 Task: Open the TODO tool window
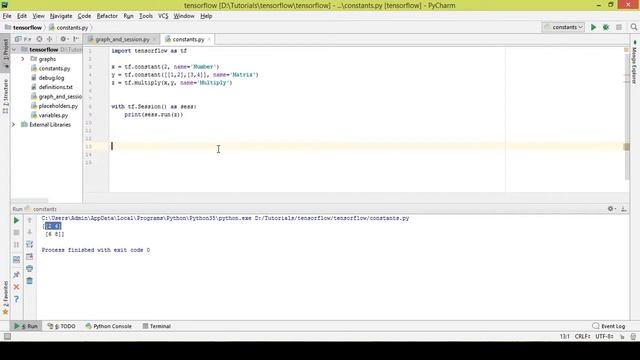61,326
